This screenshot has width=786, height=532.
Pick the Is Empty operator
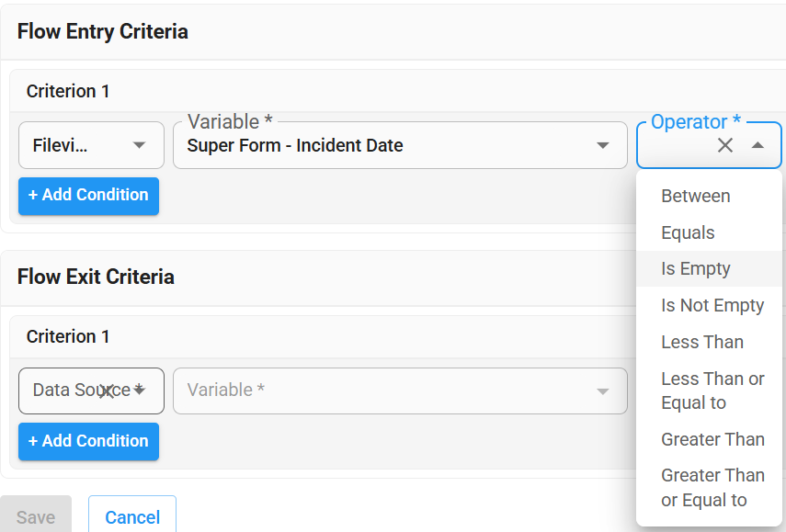[x=696, y=268]
